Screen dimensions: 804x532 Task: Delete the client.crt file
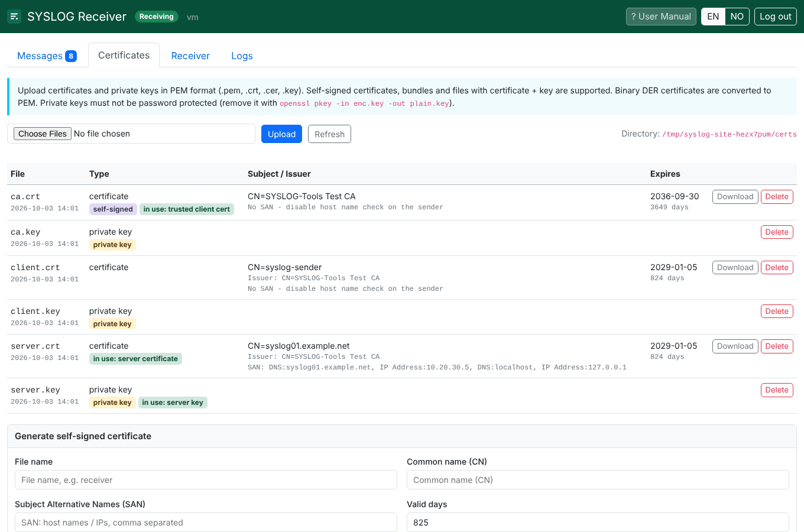pyautogui.click(x=777, y=268)
